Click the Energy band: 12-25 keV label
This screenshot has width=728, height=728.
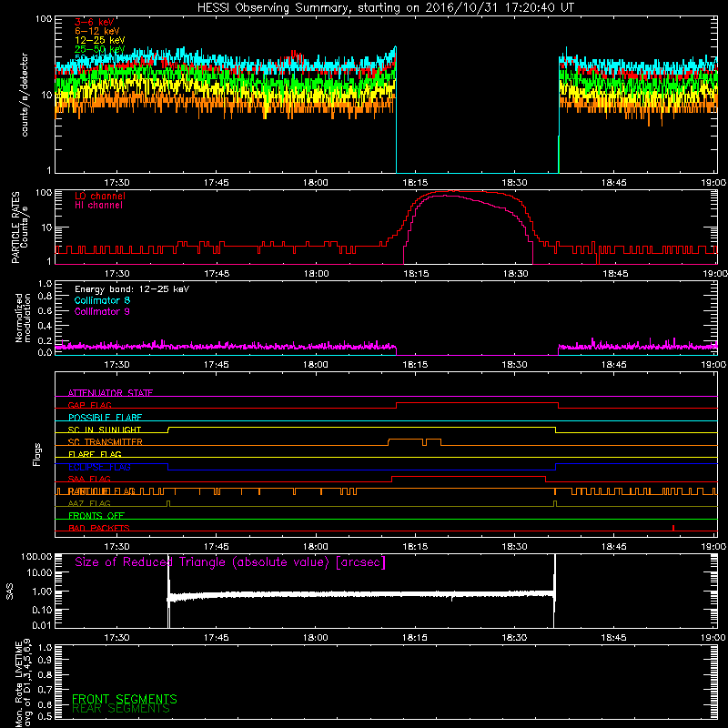point(132,289)
